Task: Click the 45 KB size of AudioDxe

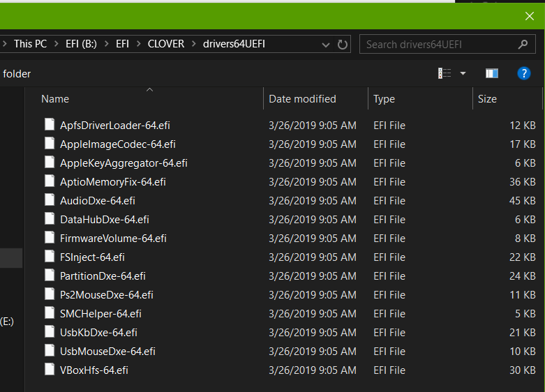Action: coord(523,200)
